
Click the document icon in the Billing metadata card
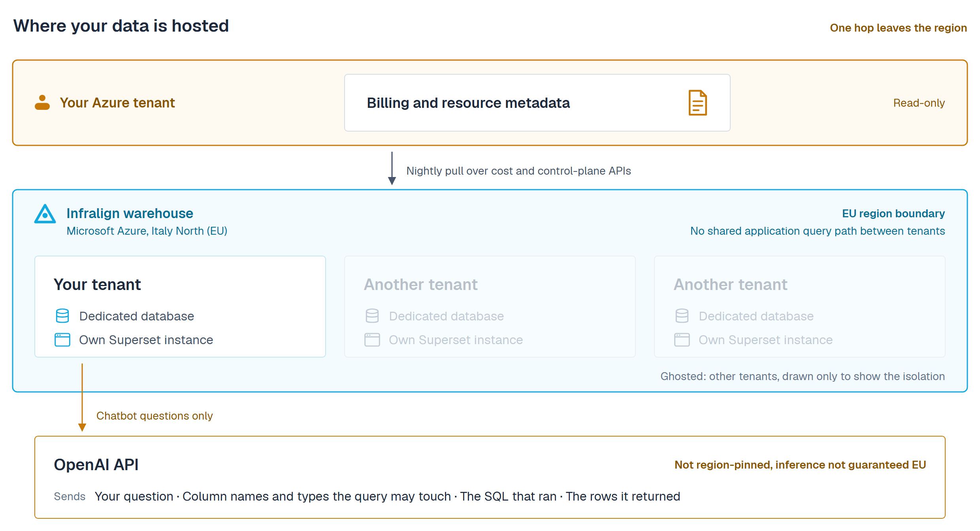tap(697, 103)
